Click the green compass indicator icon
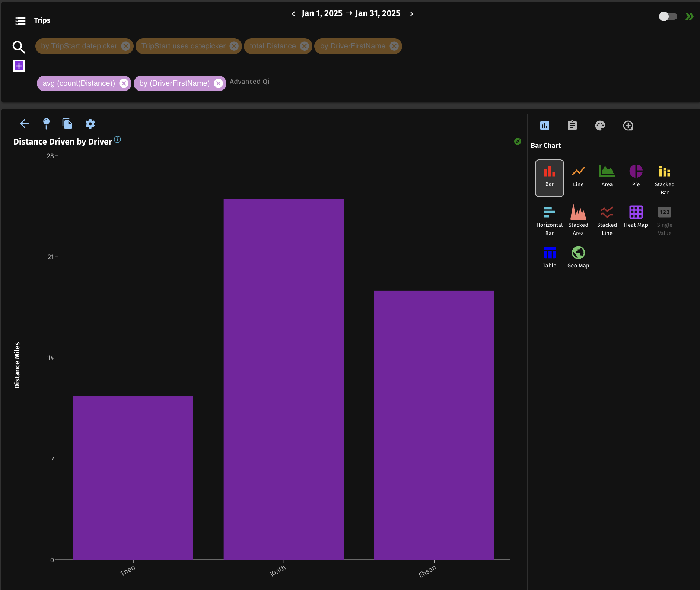 517,141
